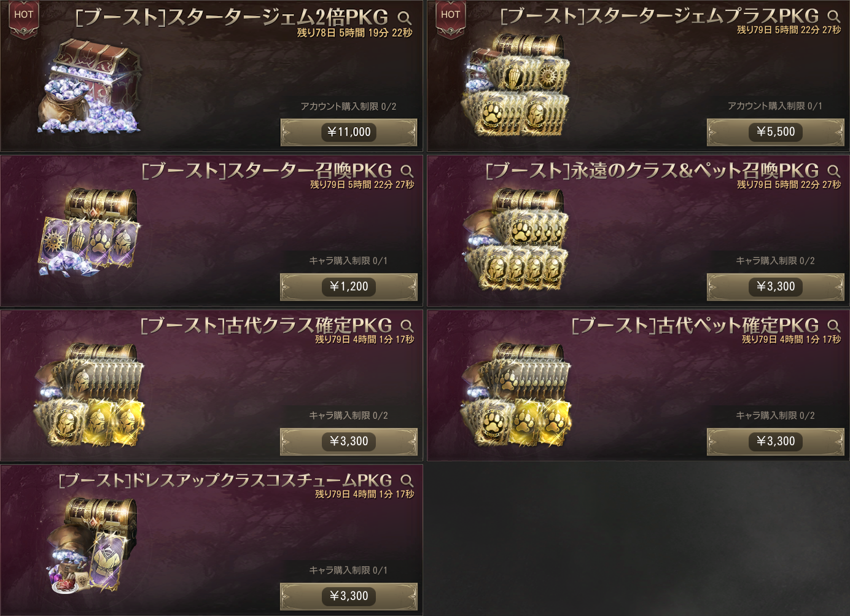
Task: Inspect 永遠のクラス&ペット召喚PKG via magnifier icon
Action: [x=833, y=171]
